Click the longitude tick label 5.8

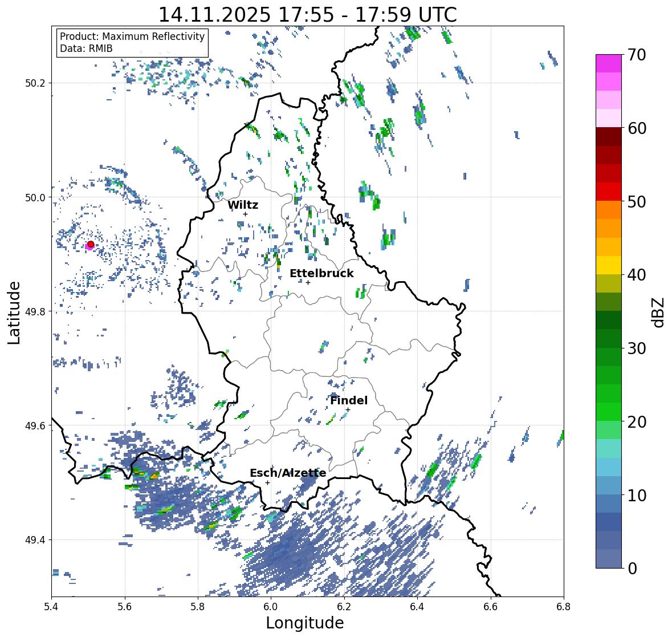coord(198,607)
